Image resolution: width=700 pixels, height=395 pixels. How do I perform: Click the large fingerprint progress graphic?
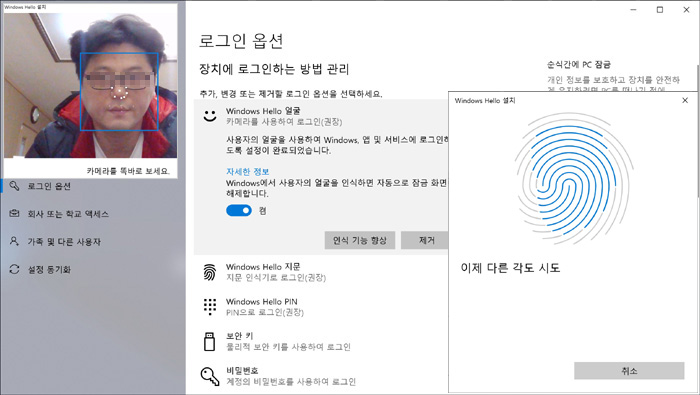click(x=574, y=179)
